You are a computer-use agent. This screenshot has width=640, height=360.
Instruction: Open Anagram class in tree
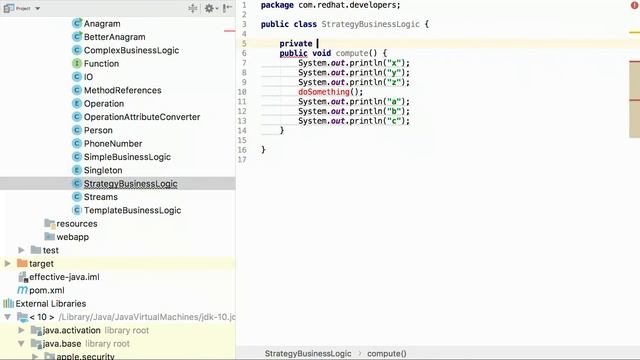[102, 24]
